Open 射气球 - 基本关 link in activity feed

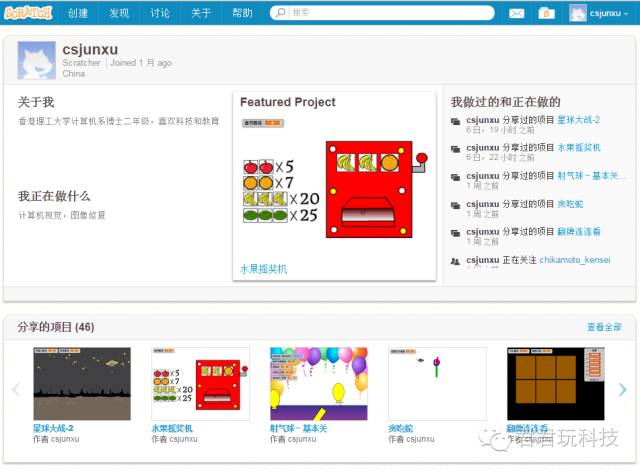(x=590, y=175)
